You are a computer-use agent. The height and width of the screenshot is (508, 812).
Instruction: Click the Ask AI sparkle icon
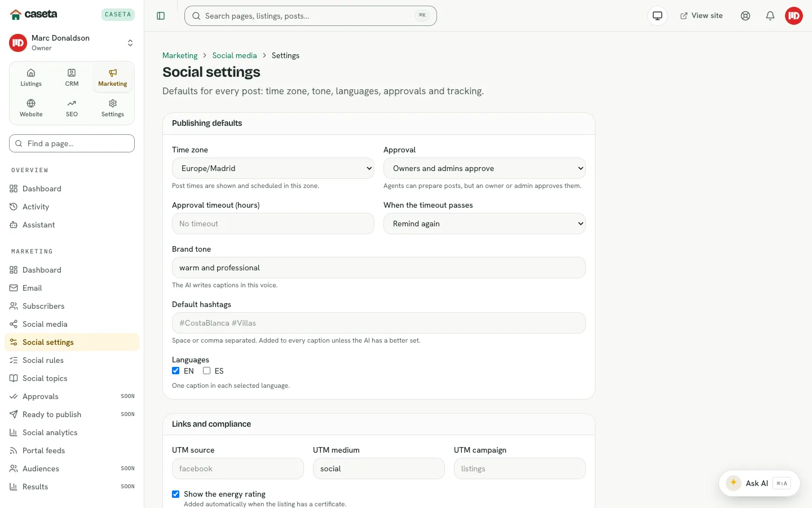tap(734, 483)
